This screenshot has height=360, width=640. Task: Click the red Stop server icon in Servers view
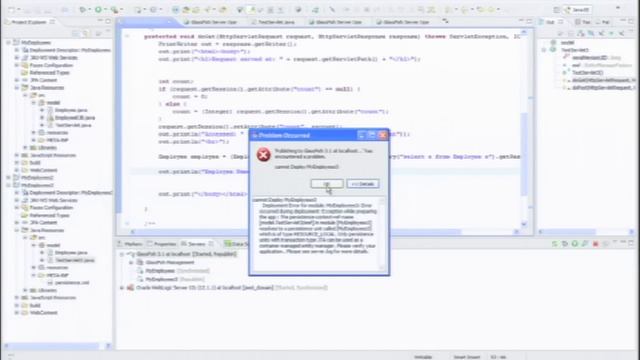click(596, 244)
